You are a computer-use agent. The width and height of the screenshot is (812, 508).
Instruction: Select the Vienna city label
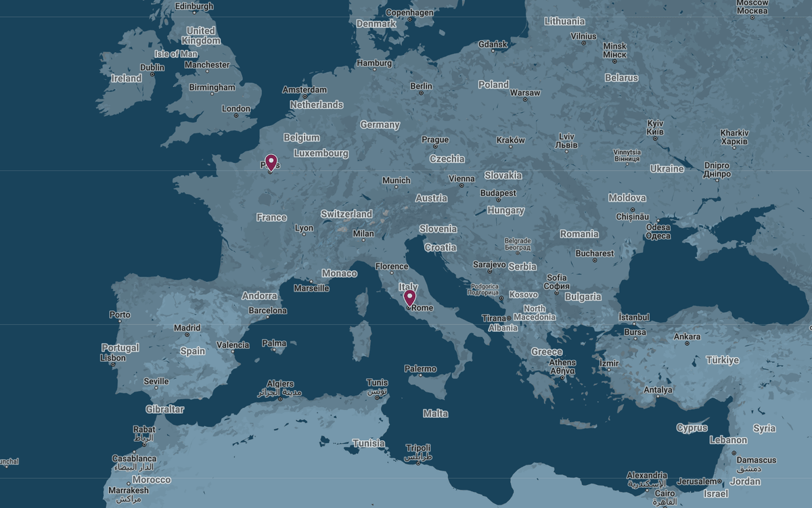click(x=461, y=179)
